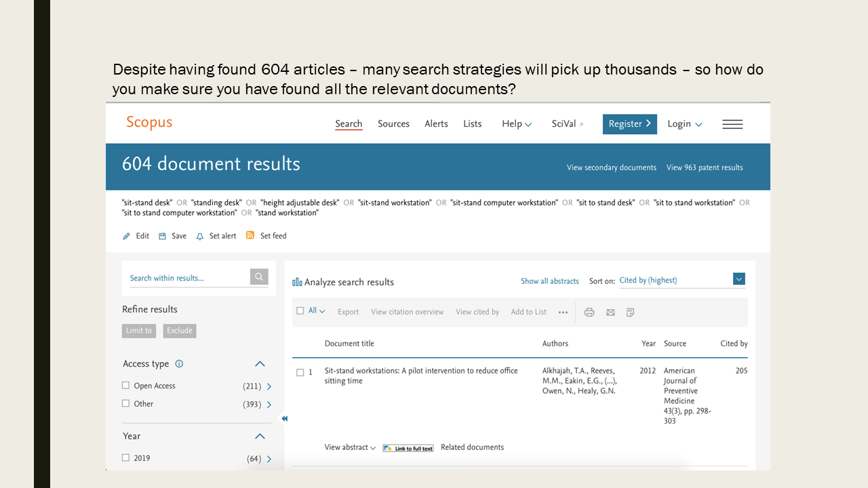This screenshot has width=868, height=488.
Task: Click the Set alert bell icon
Action: pyautogui.click(x=200, y=236)
